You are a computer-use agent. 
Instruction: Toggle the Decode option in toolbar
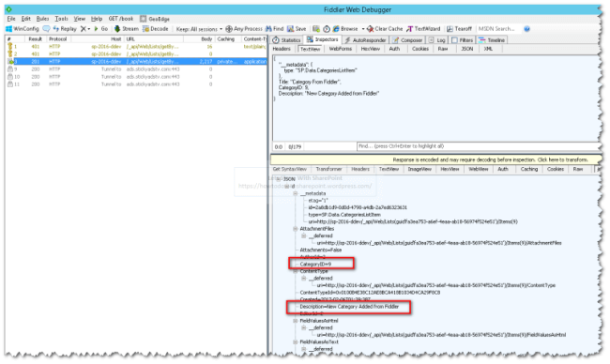tap(156, 29)
